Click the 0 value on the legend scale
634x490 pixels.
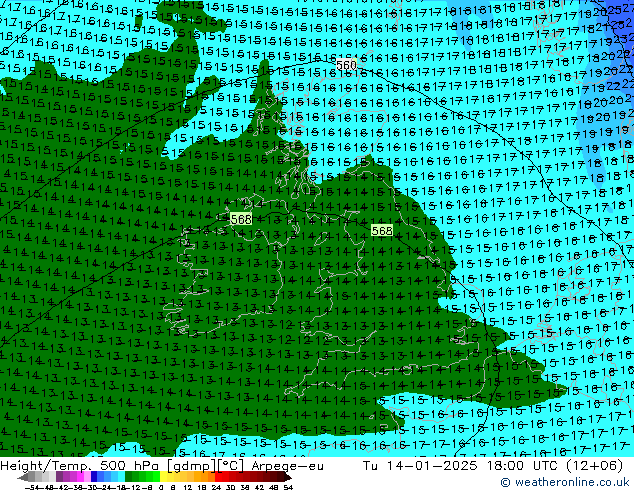tap(161, 488)
